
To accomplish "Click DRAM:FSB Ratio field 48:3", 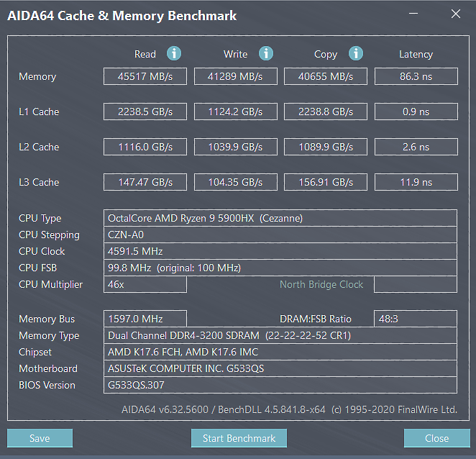I will click(416, 319).
